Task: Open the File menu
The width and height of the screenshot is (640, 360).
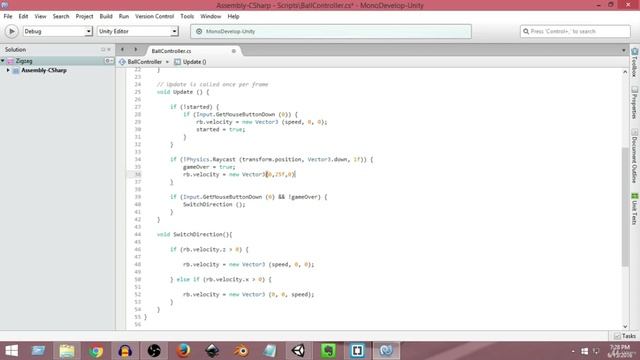Action: pos(8,16)
